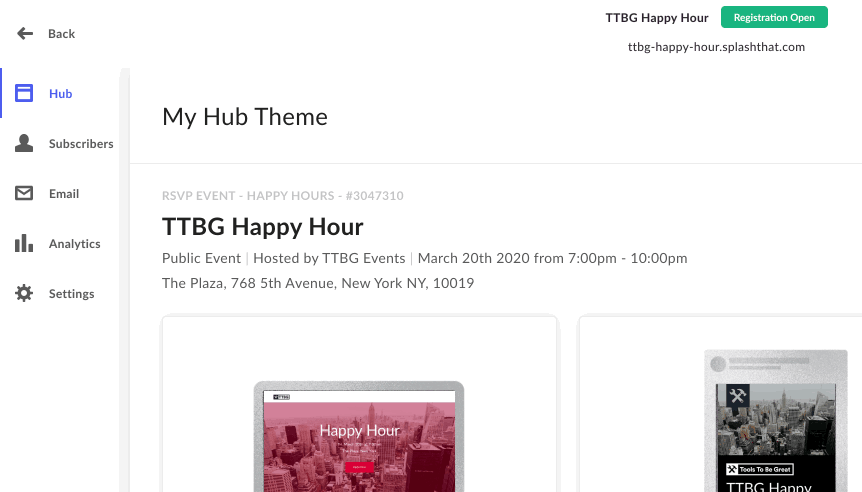Click the Registration Open button
The image size is (862, 492).
(x=774, y=17)
